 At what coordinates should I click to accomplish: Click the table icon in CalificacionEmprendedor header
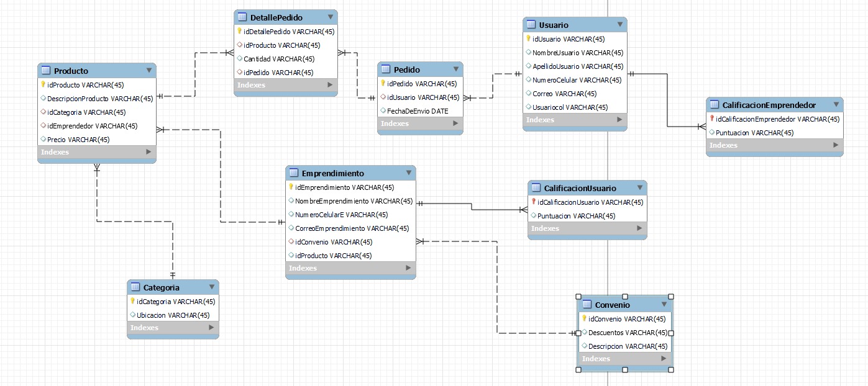click(x=715, y=105)
